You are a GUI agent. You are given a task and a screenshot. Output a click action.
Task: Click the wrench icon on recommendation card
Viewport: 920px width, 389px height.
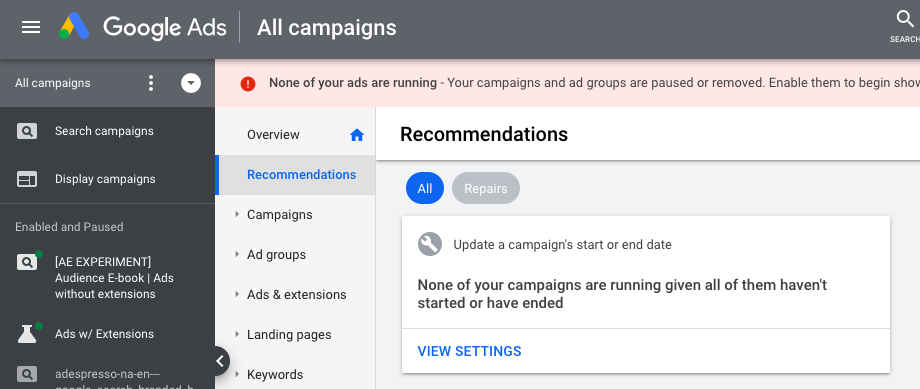[430, 244]
